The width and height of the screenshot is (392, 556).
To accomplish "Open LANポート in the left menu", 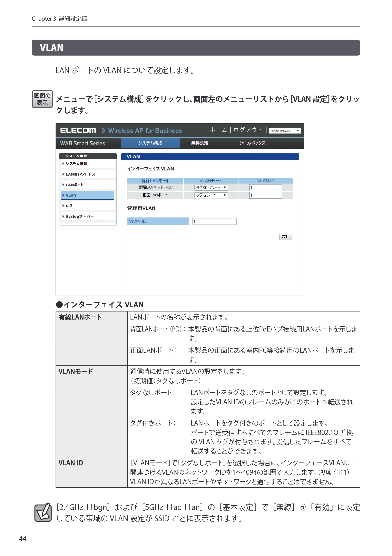I will [x=88, y=185].
